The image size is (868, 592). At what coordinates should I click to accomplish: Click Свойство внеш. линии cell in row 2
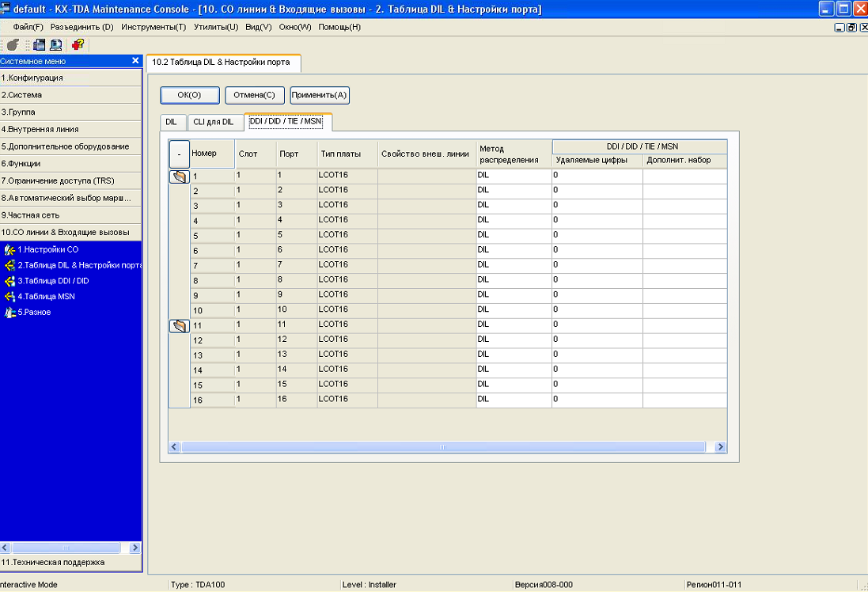(426, 191)
